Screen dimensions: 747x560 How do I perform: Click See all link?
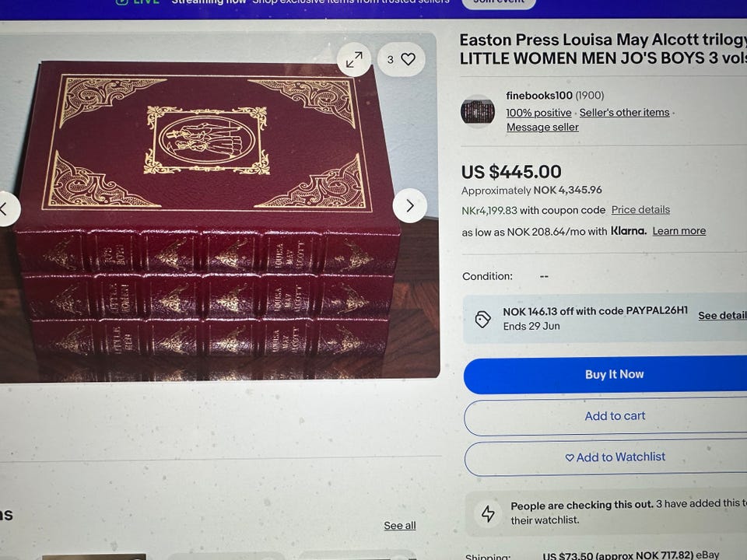point(400,525)
